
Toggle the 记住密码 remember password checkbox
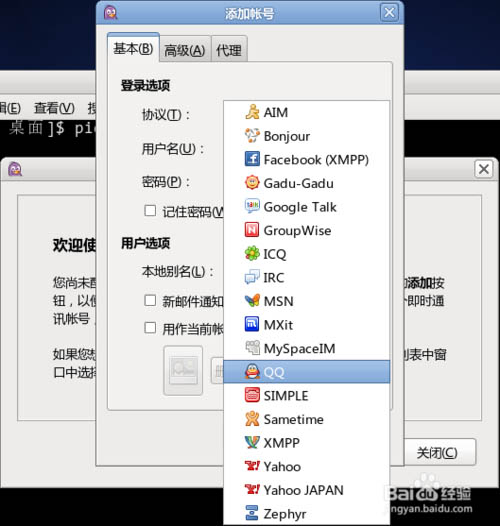click(x=150, y=211)
